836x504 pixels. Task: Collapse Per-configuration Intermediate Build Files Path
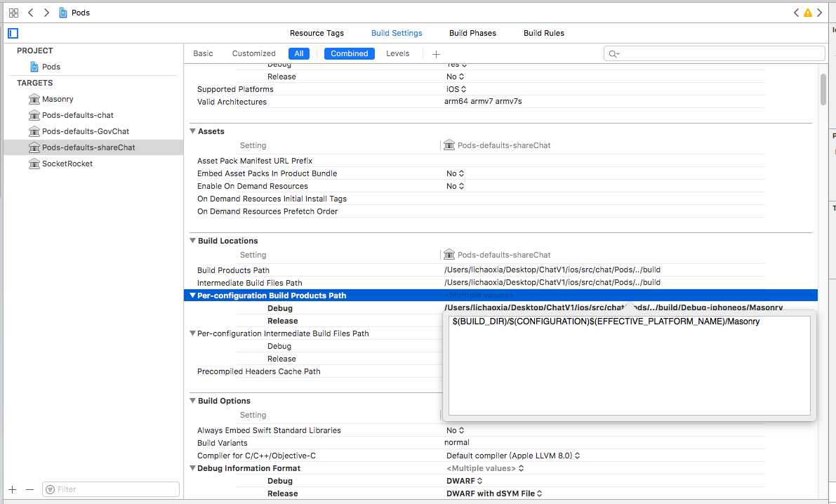tap(192, 333)
